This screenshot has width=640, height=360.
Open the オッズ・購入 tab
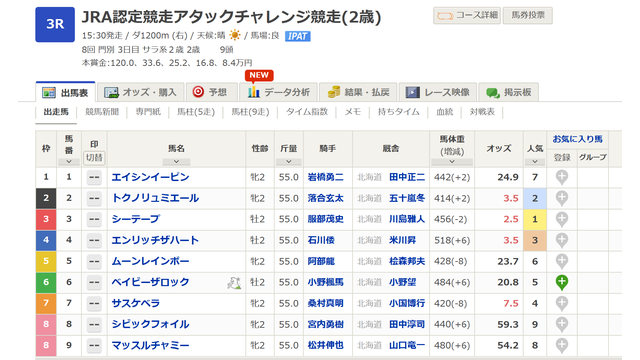point(141,92)
